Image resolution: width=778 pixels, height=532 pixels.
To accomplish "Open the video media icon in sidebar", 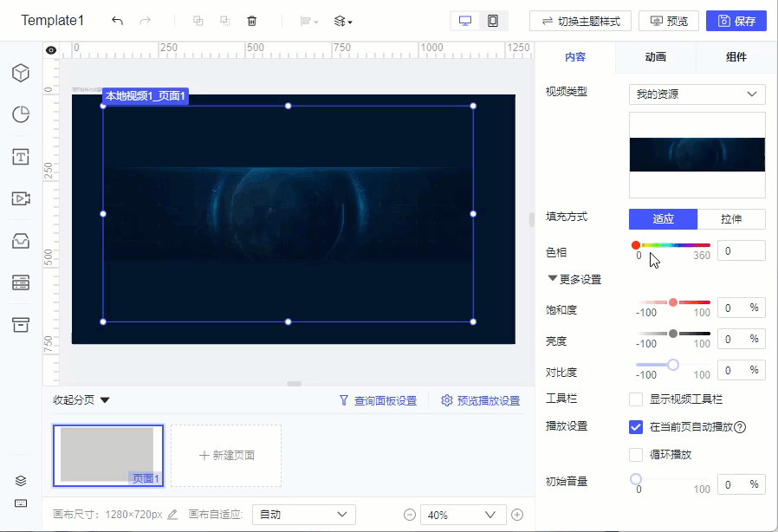I will (21, 198).
